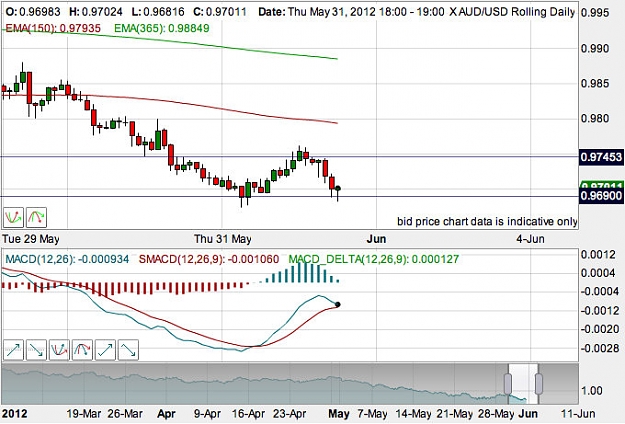The height and width of the screenshot is (424, 625).
Task: Click the 14-May navigator date label
Action: click(x=413, y=414)
